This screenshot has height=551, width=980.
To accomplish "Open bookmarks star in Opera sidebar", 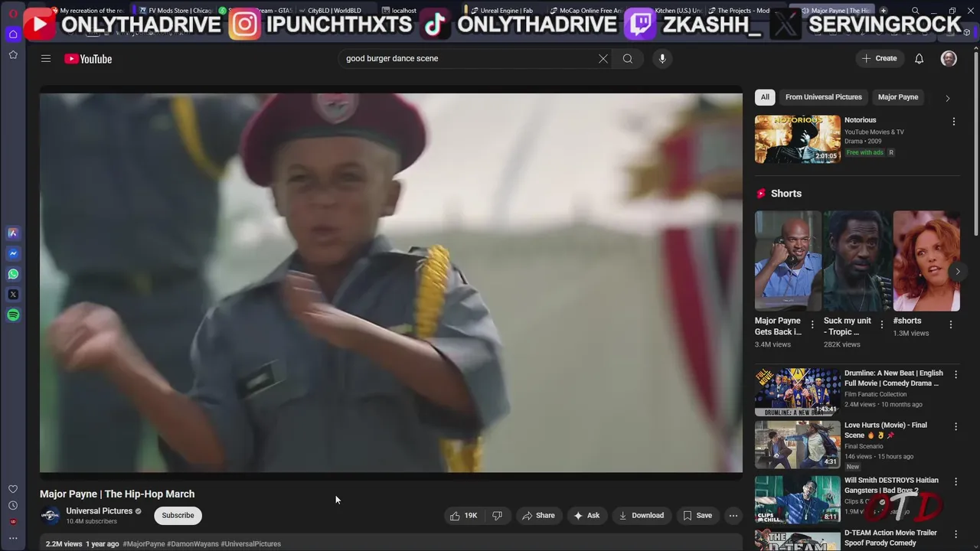I will coord(13,55).
